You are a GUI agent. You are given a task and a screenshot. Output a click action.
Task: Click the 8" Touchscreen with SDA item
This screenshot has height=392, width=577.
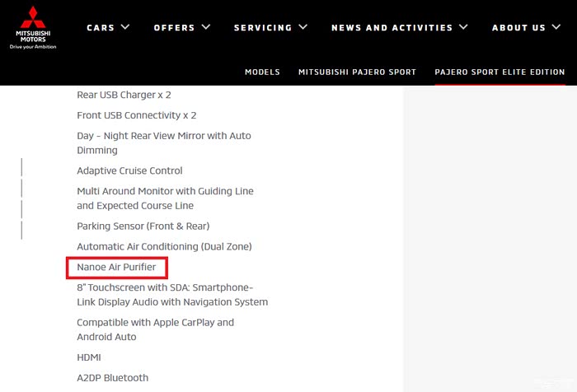point(165,287)
